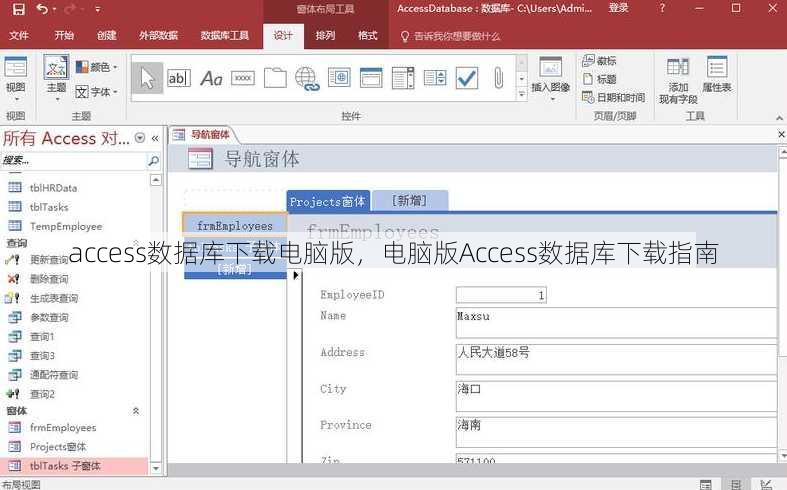Image resolution: width=787 pixels, height=490 pixels.
Task: Click the navigation pane search magnifier icon
Action: point(153,161)
